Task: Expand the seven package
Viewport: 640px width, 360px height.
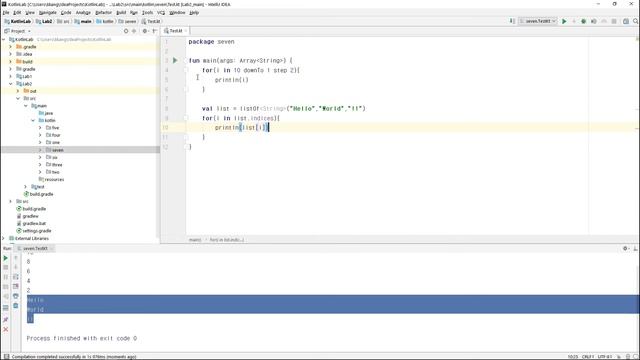Action: tap(40, 150)
